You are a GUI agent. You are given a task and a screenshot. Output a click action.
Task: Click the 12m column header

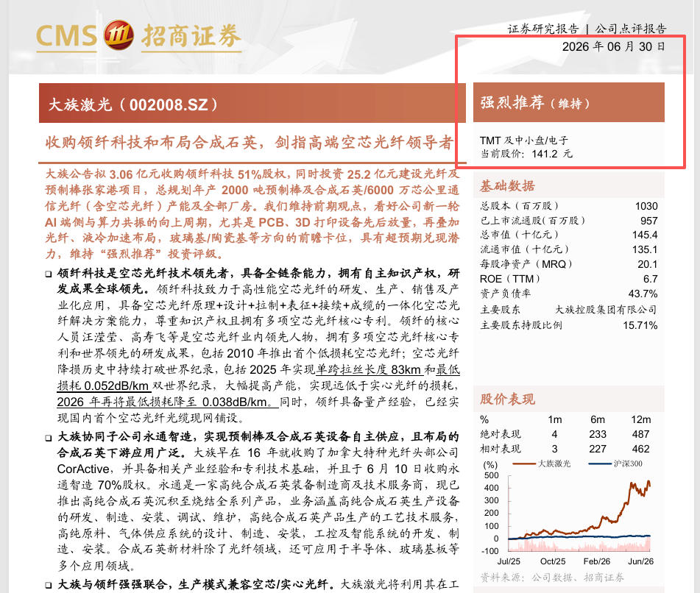tap(640, 420)
